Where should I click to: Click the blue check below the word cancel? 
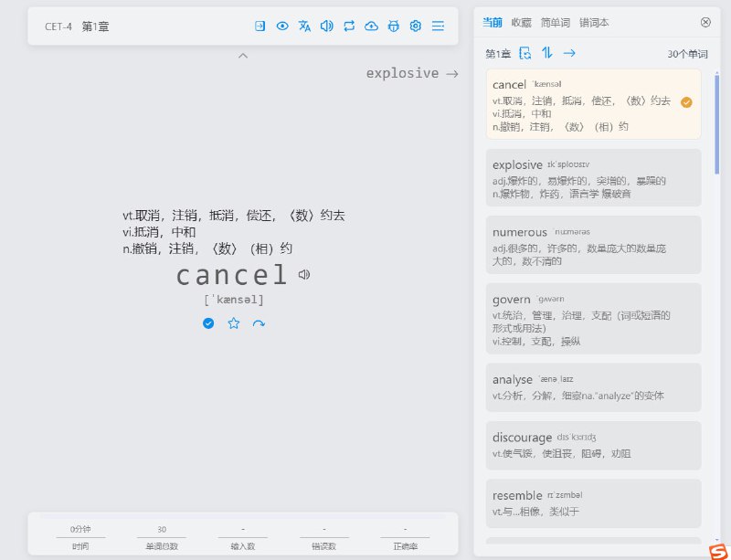pyautogui.click(x=208, y=323)
